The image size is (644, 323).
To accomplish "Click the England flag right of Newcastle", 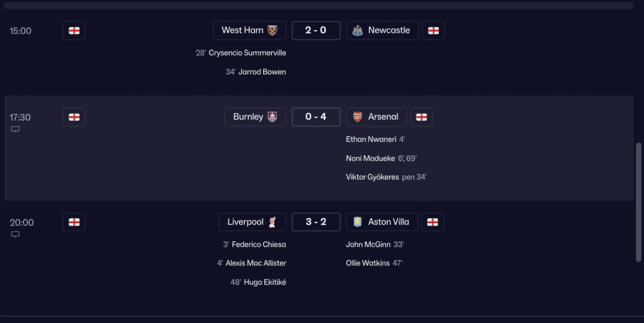I will [433, 31].
